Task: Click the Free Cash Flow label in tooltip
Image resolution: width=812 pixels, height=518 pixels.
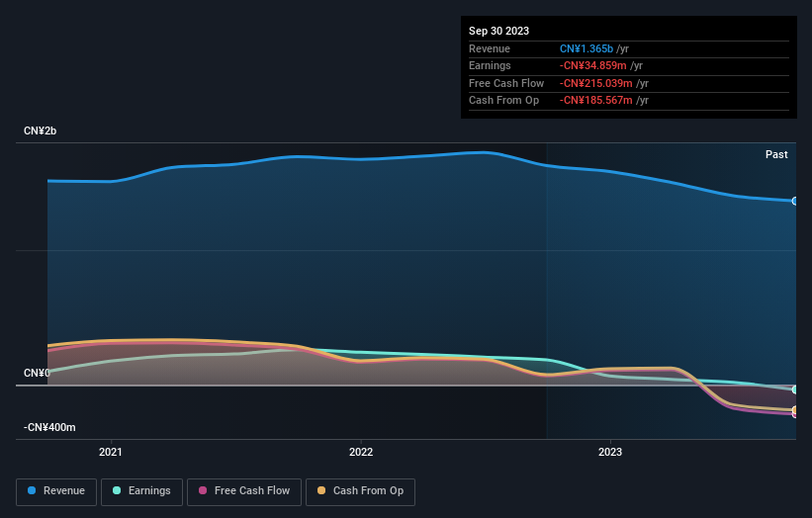Action: (506, 83)
